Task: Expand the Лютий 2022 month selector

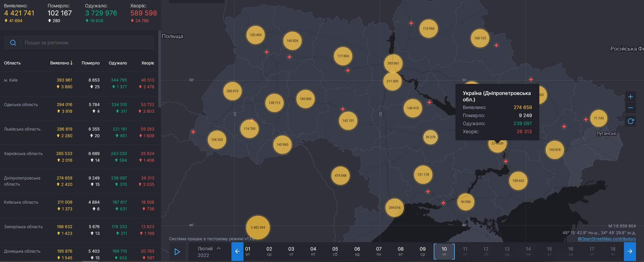Action: tap(209, 252)
